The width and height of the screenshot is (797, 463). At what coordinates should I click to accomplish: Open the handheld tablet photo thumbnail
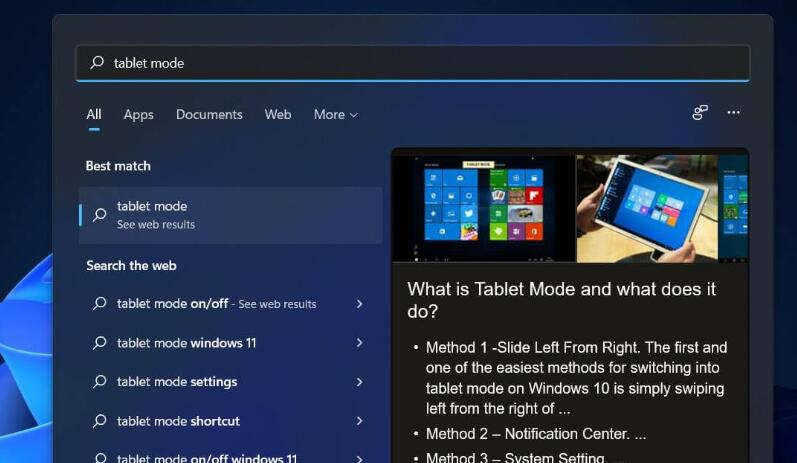point(647,208)
